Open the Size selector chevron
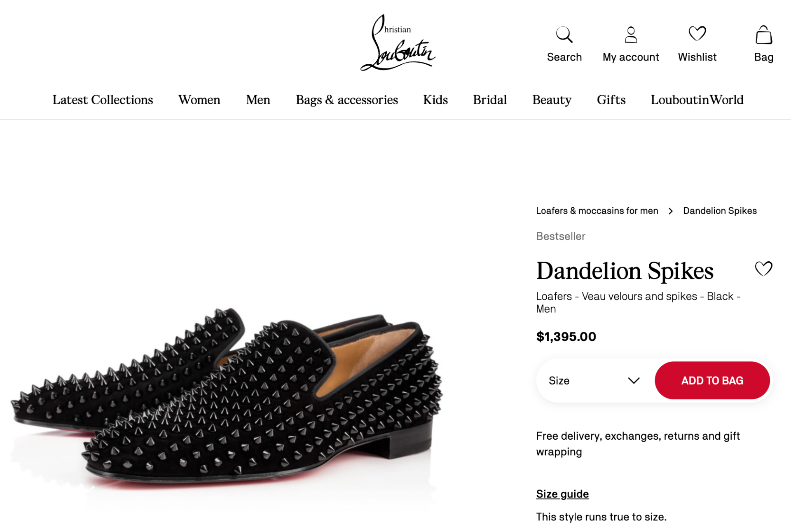791x532 pixels. tap(634, 380)
